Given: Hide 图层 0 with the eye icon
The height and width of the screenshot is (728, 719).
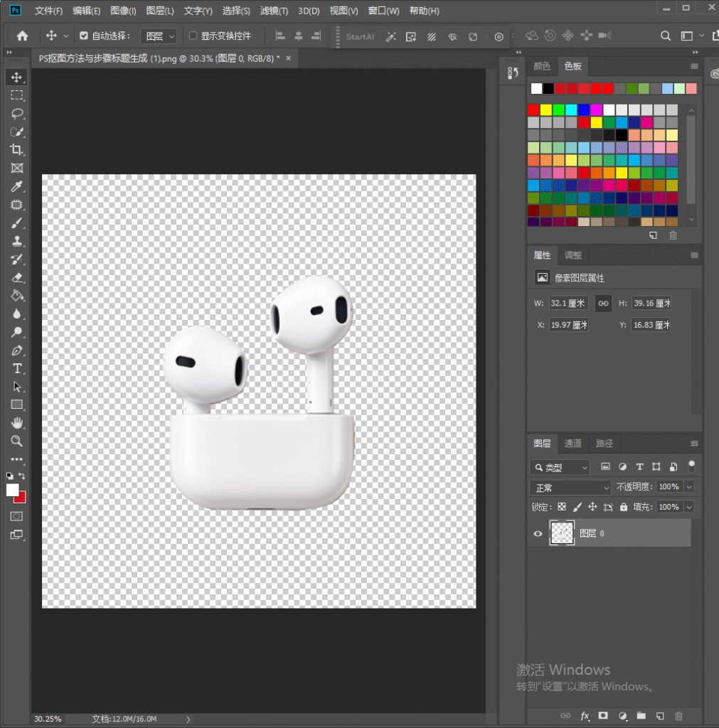Looking at the screenshot, I should pyautogui.click(x=538, y=533).
